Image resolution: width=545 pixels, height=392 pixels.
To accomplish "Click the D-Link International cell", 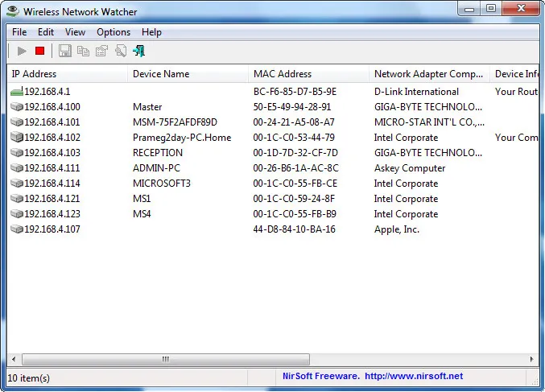I will coord(416,92).
